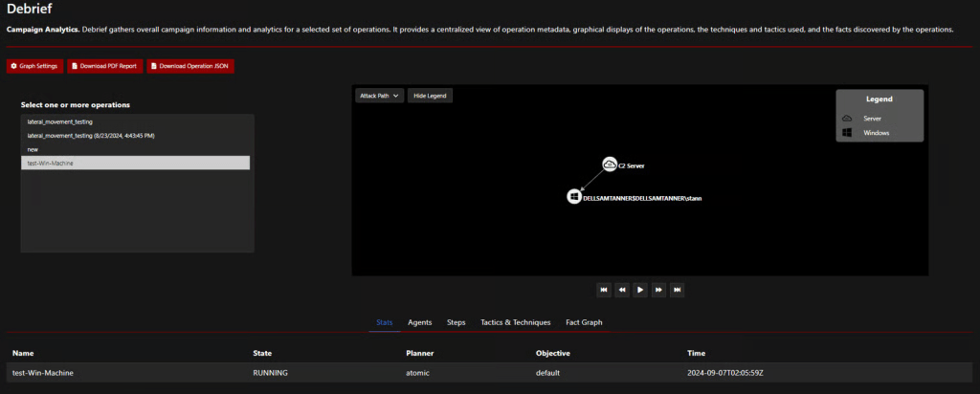Open the Tactics & Techniques tab

(x=515, y=322)
